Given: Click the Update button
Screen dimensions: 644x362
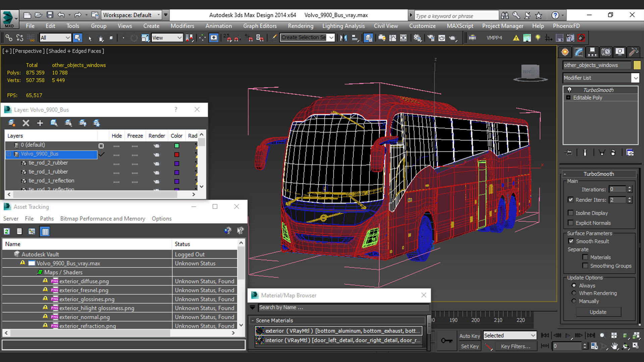Looking at the screenshot, I should pos(598,312).
